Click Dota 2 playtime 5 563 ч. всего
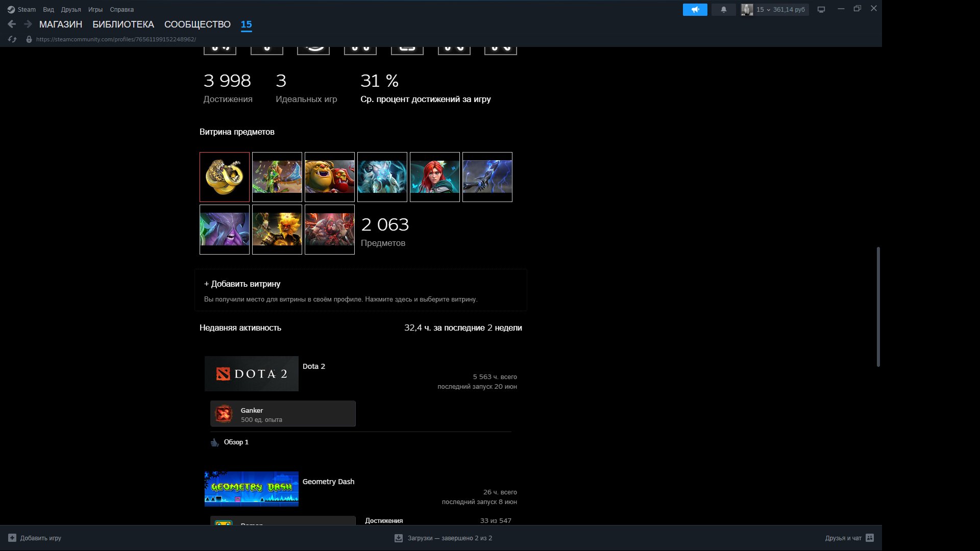Screen dimensions: 980x551 (x=495, y=377)
